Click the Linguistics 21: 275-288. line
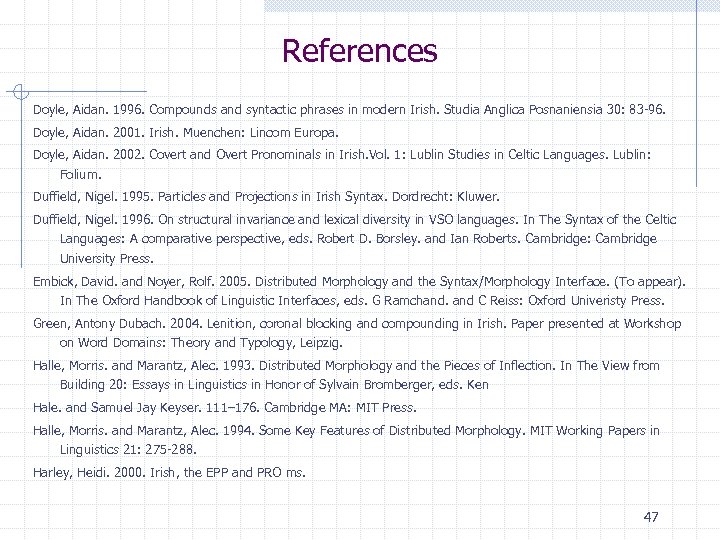Image resolution: width=720 pixels, height=540 pixels. 128,450
